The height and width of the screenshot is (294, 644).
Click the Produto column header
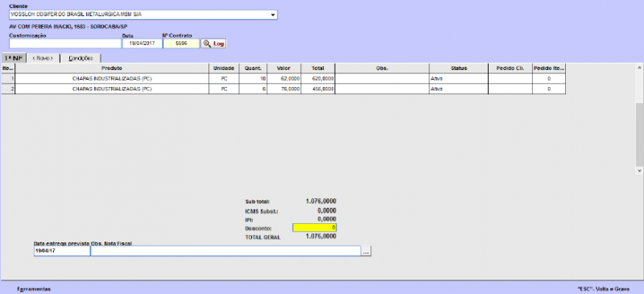112,68
